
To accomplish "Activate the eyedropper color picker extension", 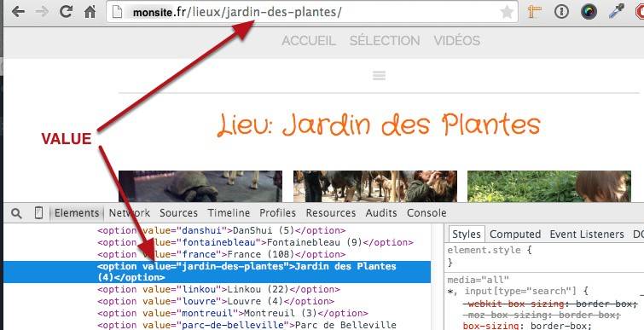I will tap(616, 11).
